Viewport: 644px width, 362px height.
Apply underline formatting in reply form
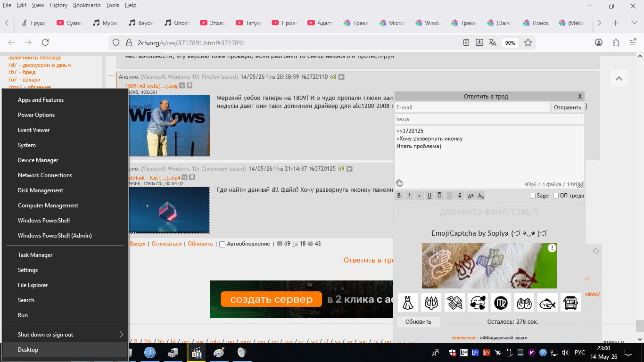click(429, 196)
